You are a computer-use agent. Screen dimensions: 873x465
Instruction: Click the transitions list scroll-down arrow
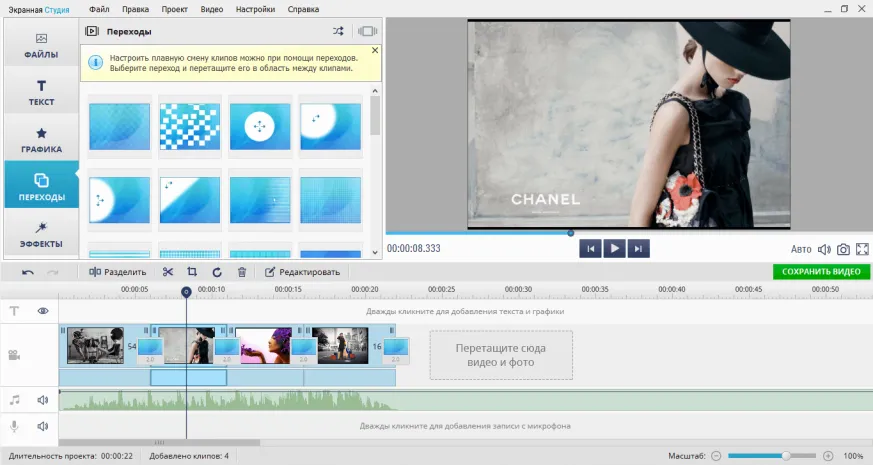[x=375, y=252]
